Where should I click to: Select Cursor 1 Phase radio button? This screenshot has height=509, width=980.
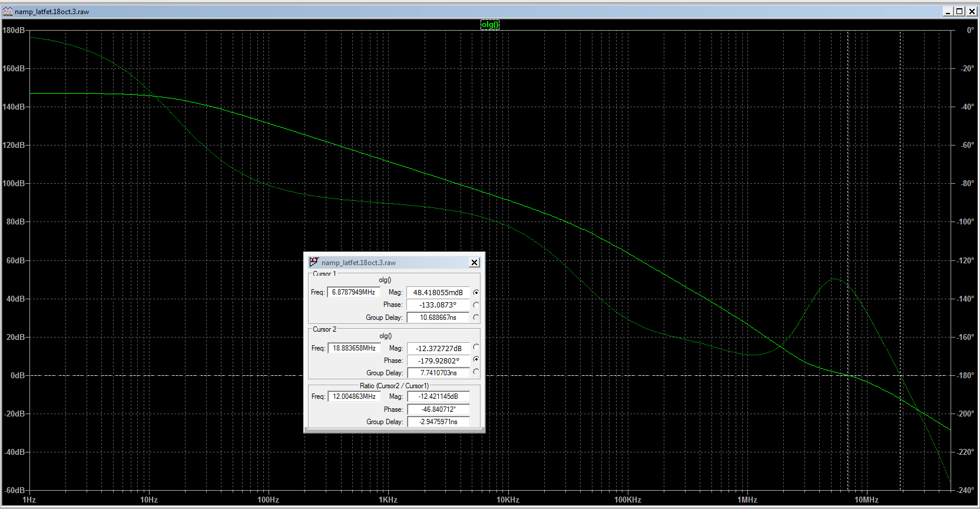pyautogui.click(x=476, y=305)
